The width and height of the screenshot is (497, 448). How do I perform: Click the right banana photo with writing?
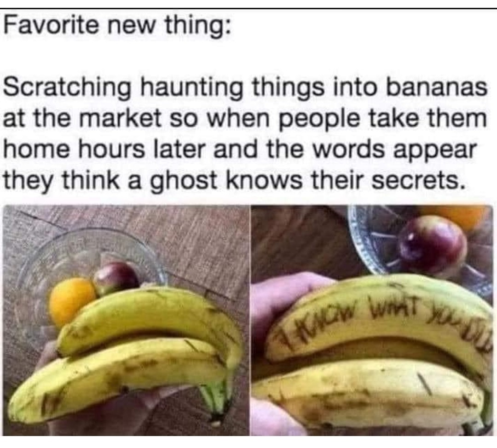[x=372, y=321]
